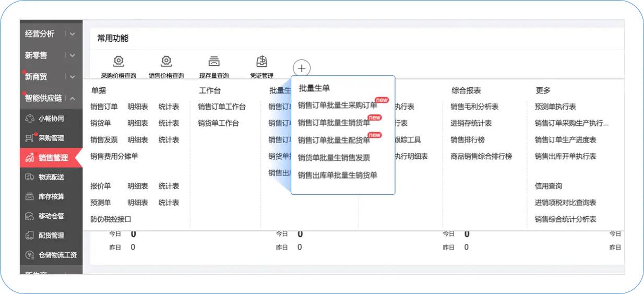
Task: Open 防伪税控接口
Action: (x=111, y=219)
